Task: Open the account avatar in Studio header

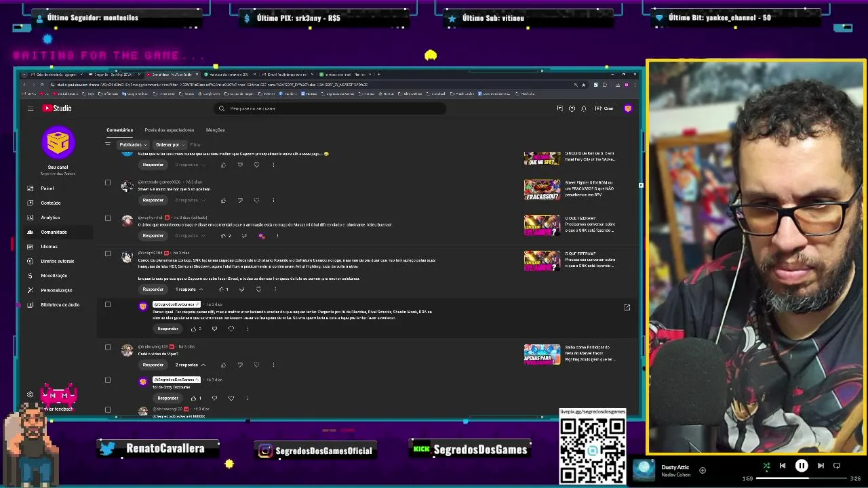Action: [x=628, y=108]
